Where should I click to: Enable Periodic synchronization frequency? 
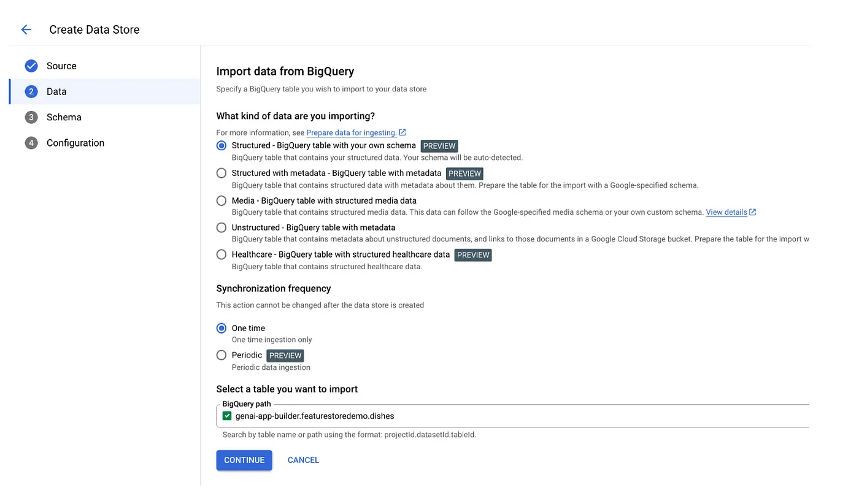pyautogui.click(x=221, y=355)
